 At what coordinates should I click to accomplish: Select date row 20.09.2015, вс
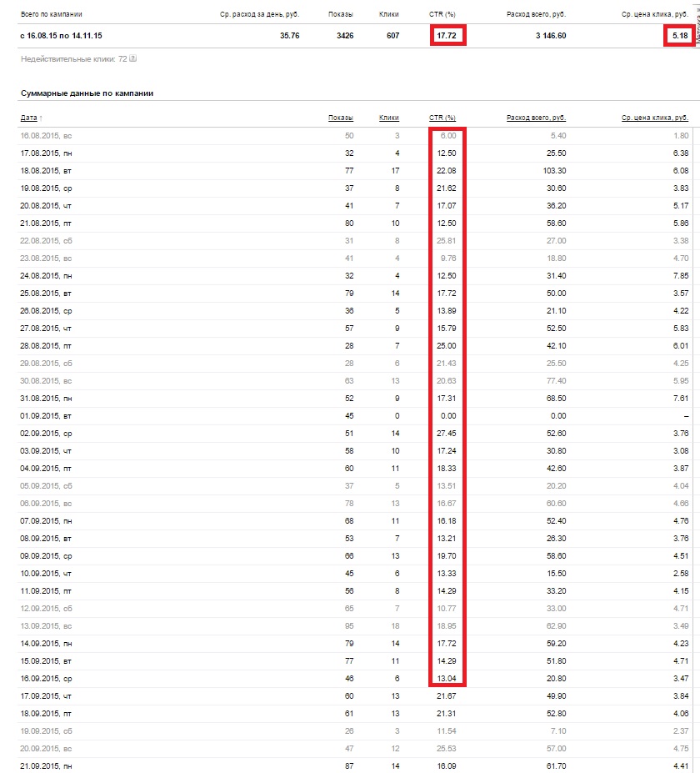pyautogui.click(x=355, y=748)
